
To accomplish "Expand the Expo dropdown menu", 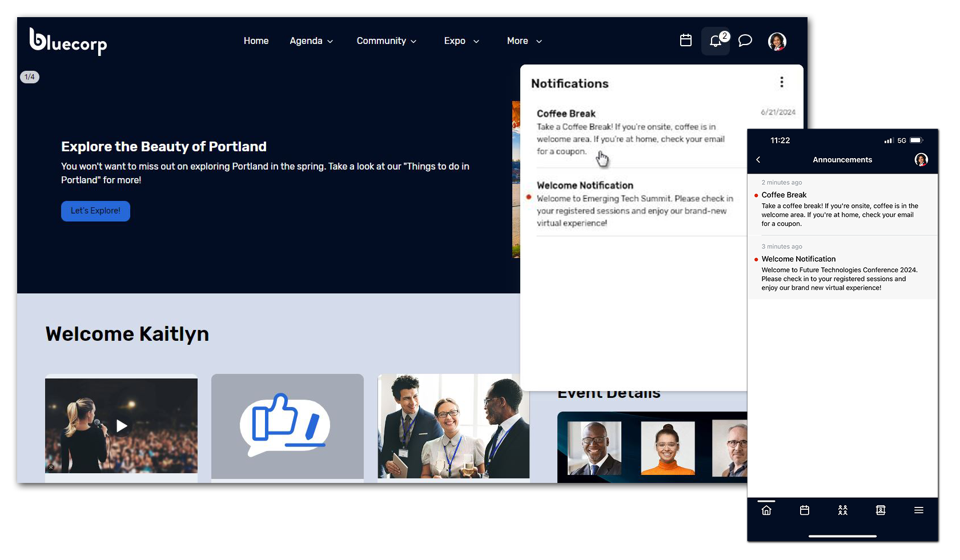I will [461, 41].
